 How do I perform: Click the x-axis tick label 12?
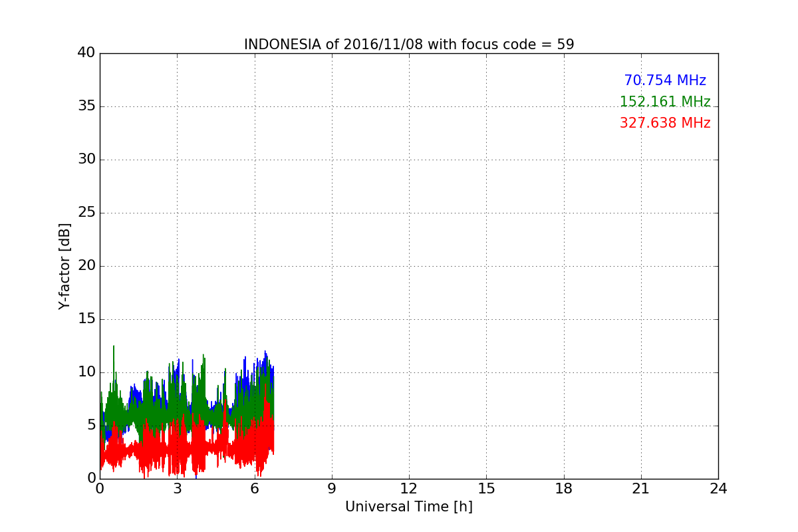click(x=409, y=489)
